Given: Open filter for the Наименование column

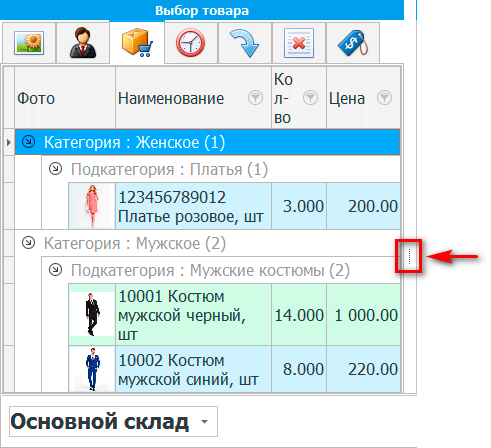Looking at the screenshot, I should point(255,98).
